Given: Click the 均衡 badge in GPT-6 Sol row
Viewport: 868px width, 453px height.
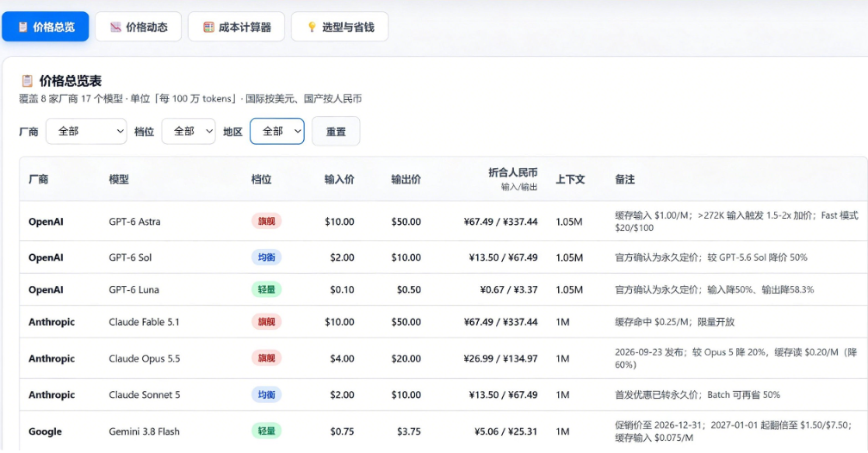Looking at the screenshot, I should coord(266,258).
